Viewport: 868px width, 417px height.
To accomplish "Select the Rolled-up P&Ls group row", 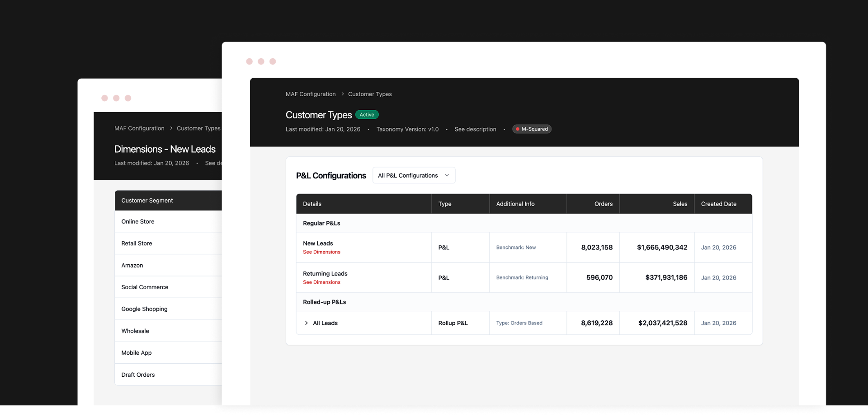I will pyautogui.click(x=524, y=302).
